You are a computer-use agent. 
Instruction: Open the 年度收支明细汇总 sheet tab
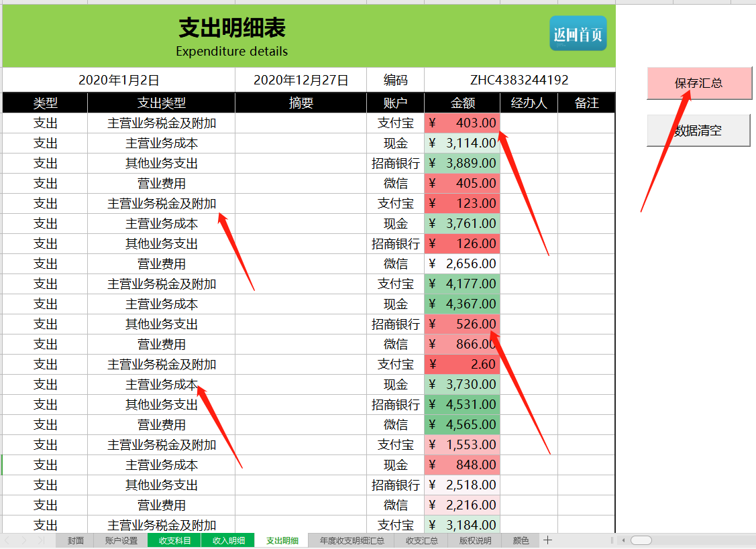351,540
